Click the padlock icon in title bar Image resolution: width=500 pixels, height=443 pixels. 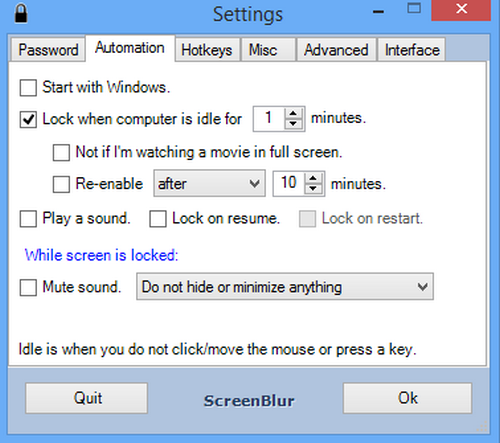[21, 13]
